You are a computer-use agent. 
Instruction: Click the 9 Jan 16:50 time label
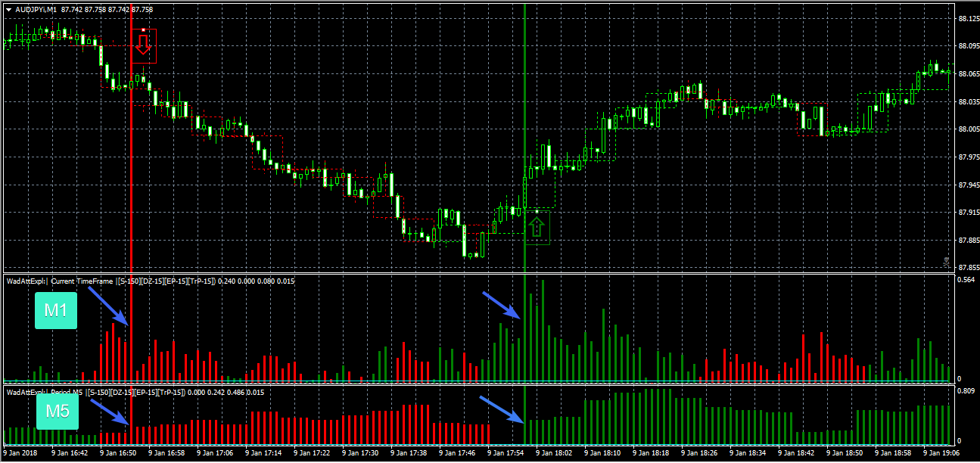pyautogui.click(x=118, y=453)
